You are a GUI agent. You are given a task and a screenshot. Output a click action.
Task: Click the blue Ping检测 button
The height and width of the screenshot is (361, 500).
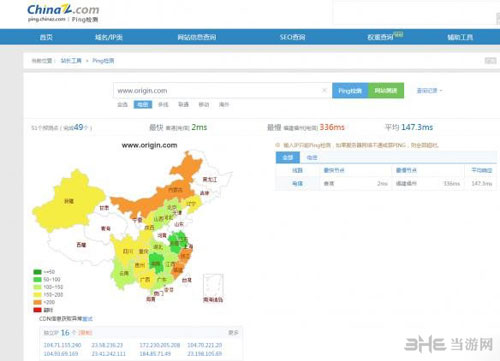(350, 90)
